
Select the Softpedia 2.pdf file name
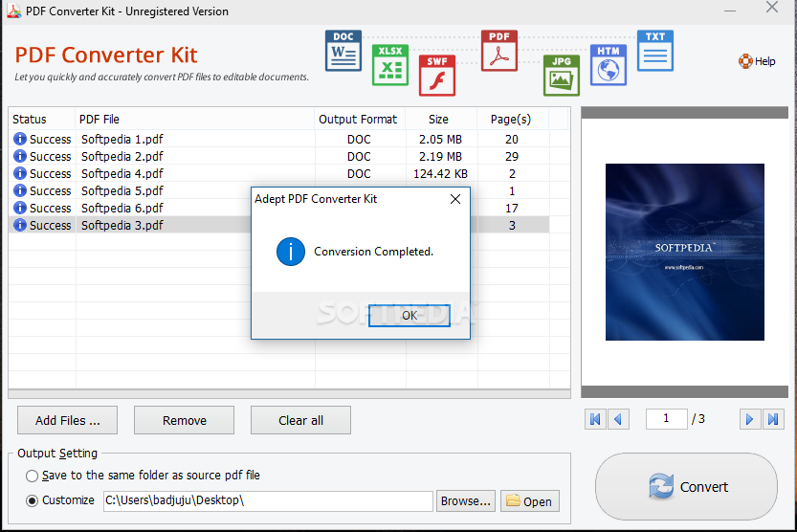(122, 157)
